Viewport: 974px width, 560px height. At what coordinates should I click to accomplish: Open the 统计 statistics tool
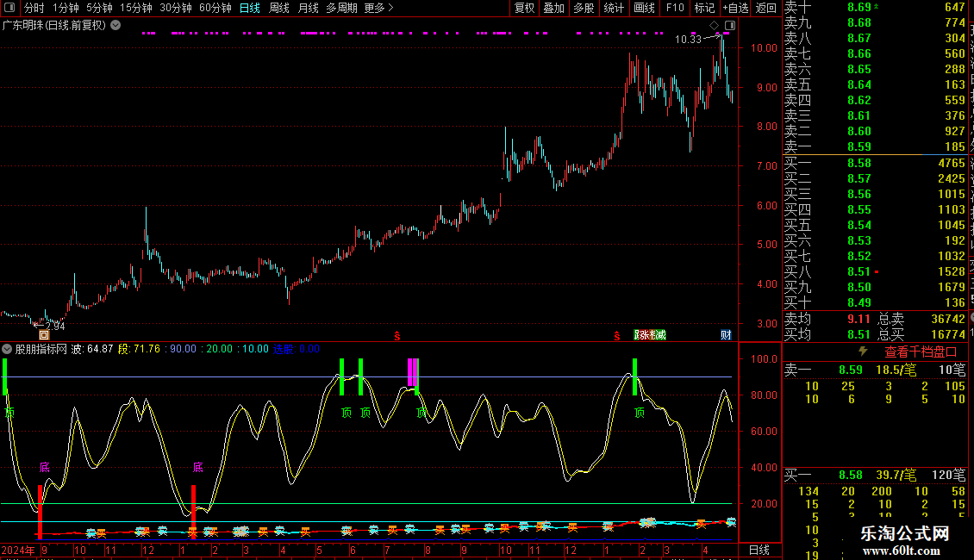pos(614,8)
